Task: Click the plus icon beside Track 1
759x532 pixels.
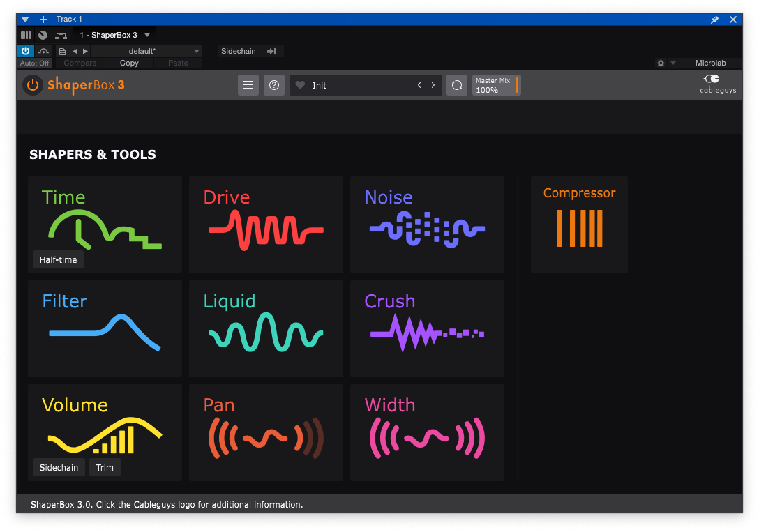Action: 43,20
